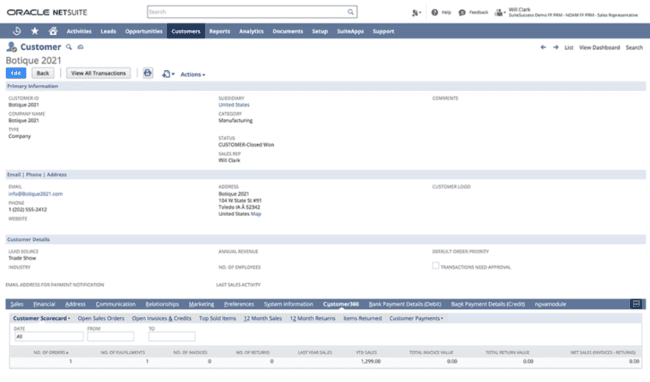This screenshot has height=382, width=650.
Task: Open the 12 Month Returns tab
Action: click(x=313, y=318)
